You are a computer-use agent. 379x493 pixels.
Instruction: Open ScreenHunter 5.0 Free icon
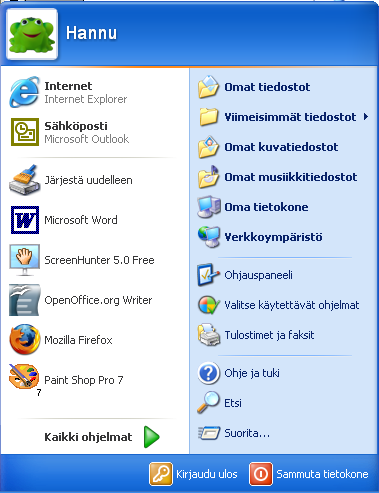tap(25, 260)
